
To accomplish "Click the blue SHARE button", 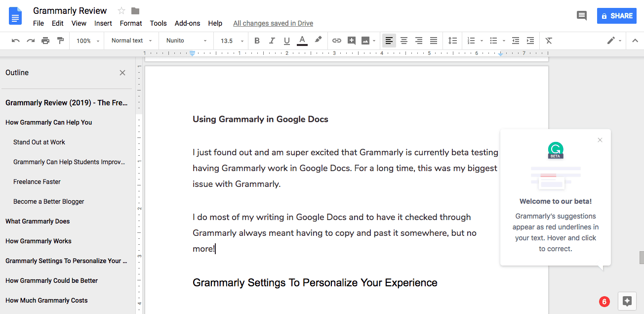I will 616,16.
